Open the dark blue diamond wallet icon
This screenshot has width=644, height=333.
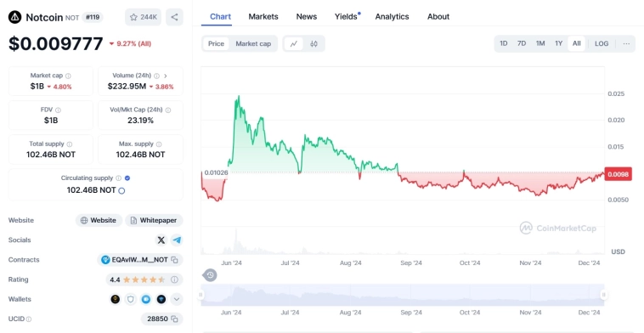click(161, 299)
